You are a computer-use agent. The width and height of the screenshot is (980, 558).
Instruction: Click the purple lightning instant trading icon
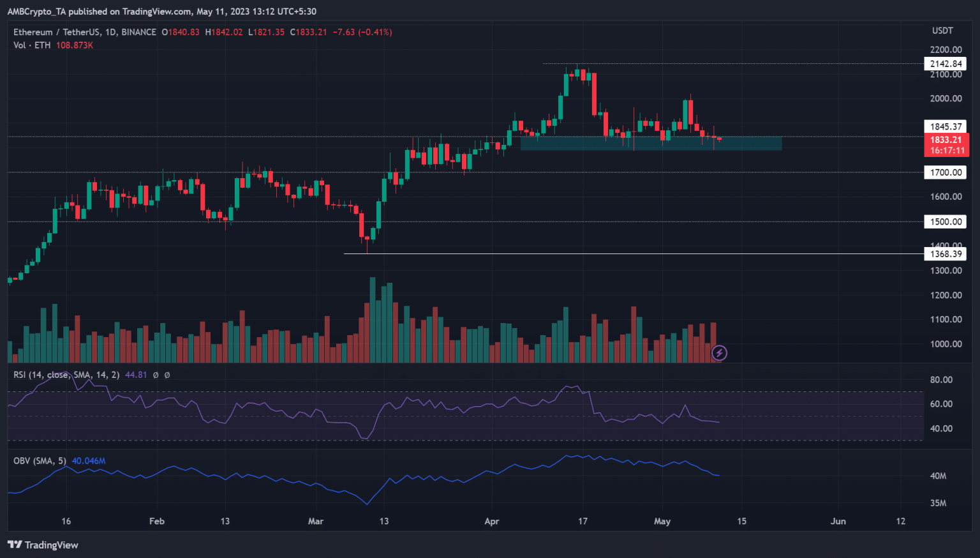[718, 352]
